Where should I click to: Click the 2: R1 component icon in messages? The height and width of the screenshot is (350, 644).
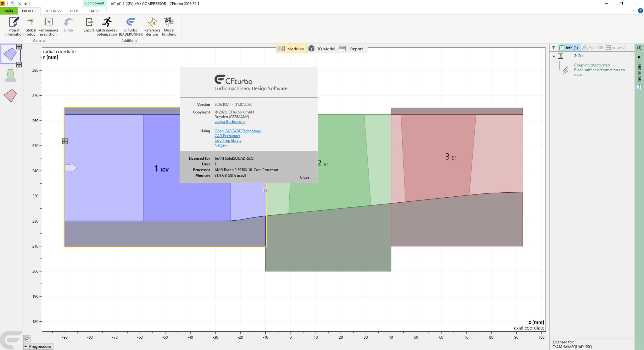click(560, 56)
